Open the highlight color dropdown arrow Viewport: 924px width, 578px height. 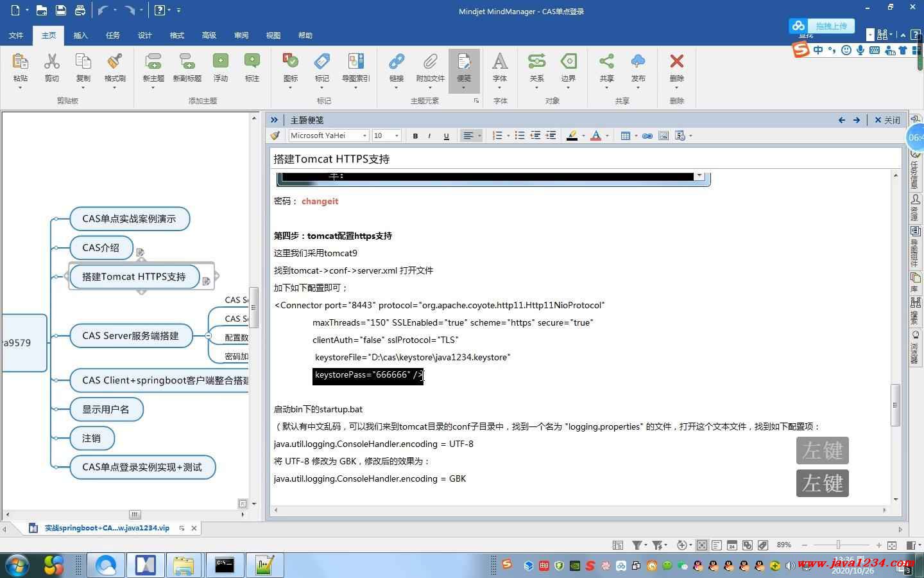[583, 136]
